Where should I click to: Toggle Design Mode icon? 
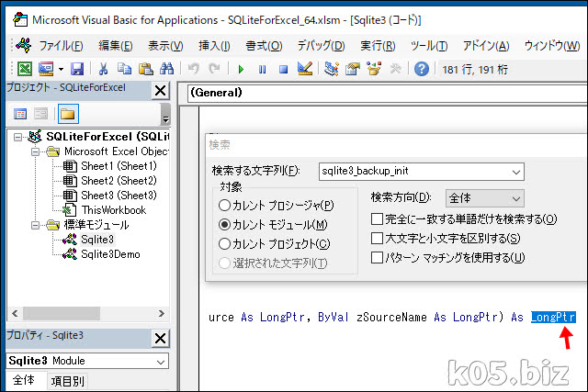pos(304,69)
